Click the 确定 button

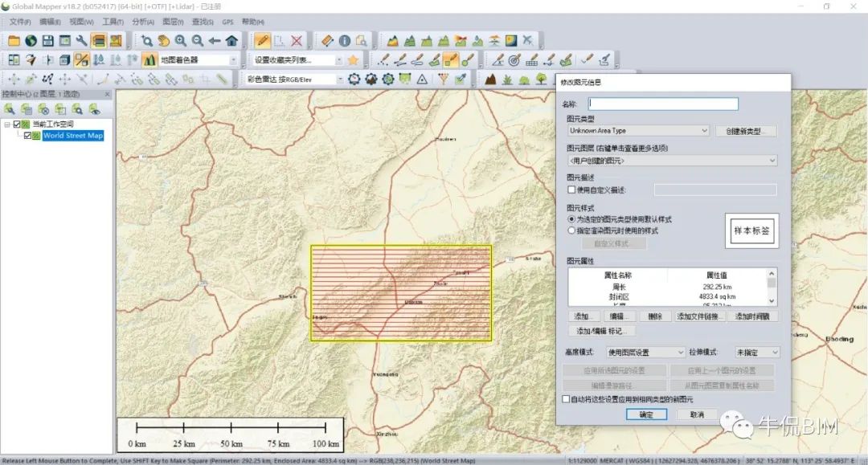[646, 414]
